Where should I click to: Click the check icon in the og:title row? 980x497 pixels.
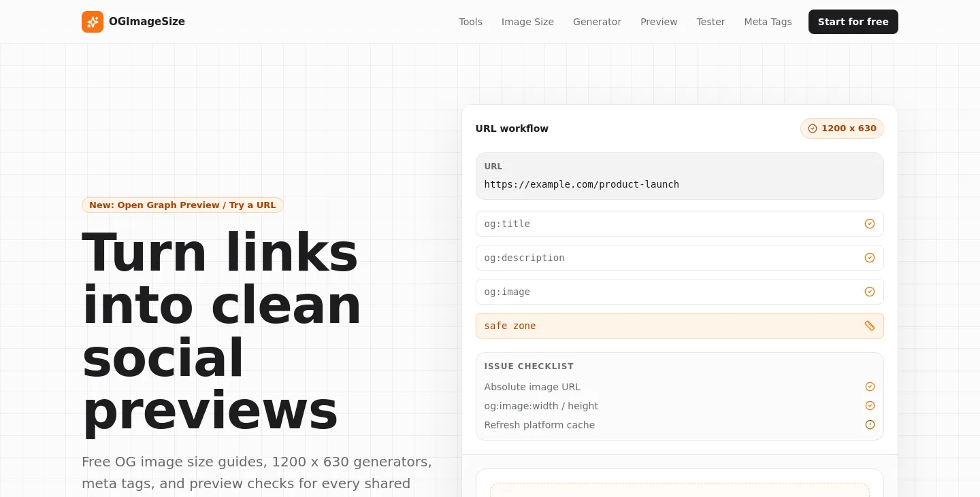(x=870, y=224)
